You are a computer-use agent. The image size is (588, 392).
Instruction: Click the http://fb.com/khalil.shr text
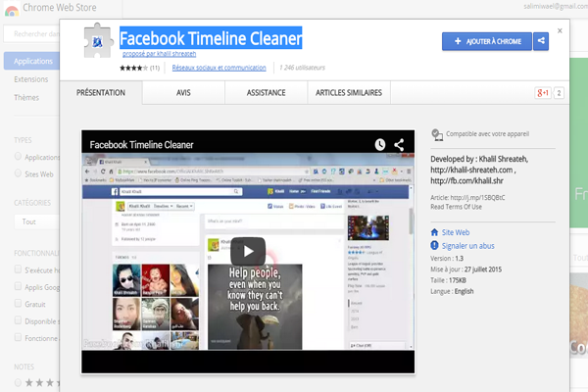coord(466,180)
